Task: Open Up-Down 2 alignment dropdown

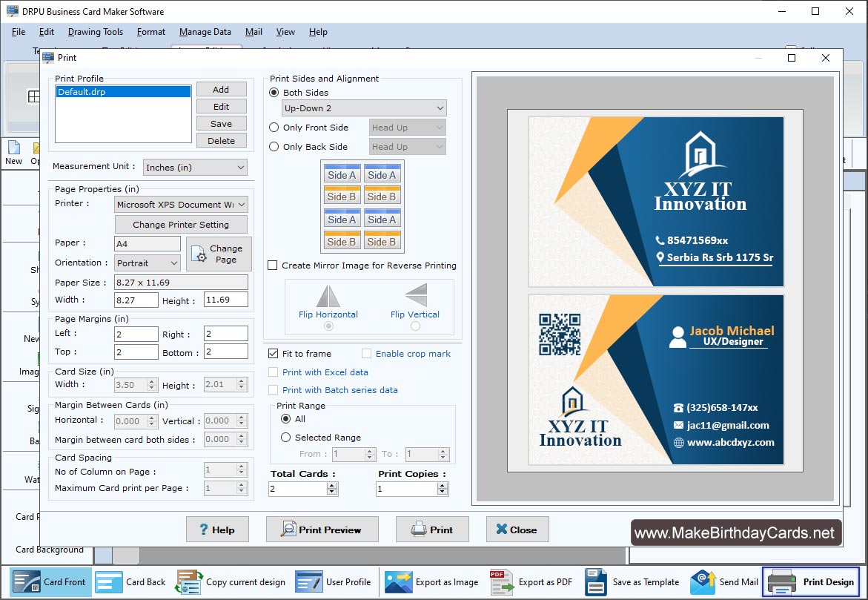Action: coord(364,108)
